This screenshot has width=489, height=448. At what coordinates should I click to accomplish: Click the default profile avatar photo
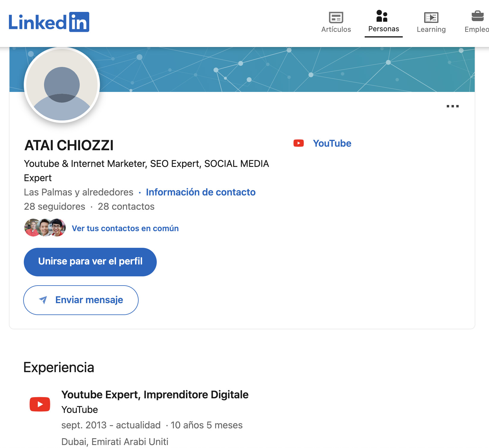pos(62,85)
